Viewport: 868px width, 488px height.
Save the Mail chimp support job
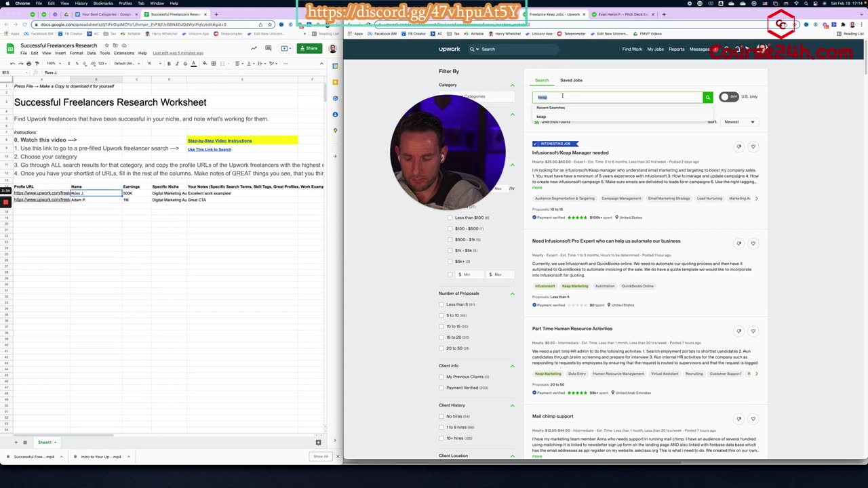pyautogui.click(x=753, y=419)
